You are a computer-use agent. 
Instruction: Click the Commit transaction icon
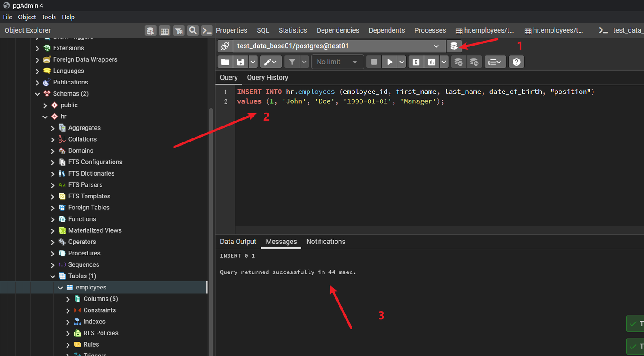tap(458, 62)
